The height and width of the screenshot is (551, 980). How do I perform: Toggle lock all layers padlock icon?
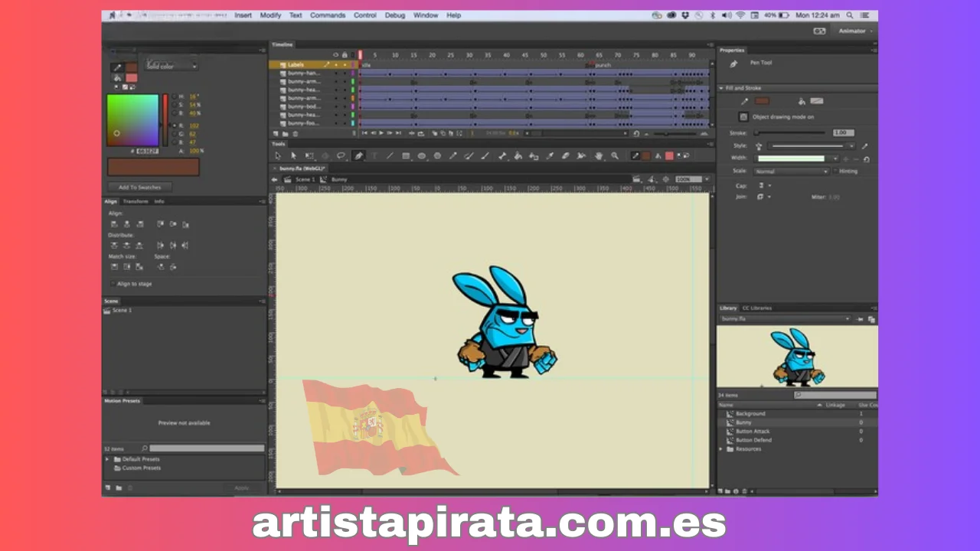(345, 54)
